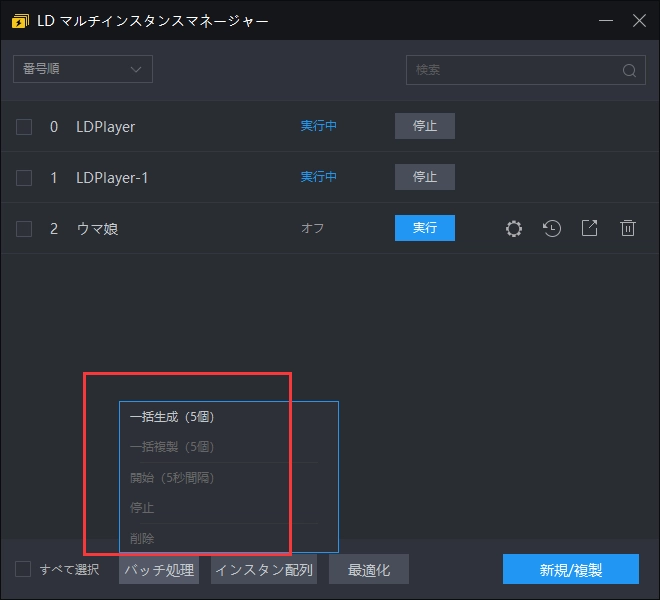Close the LD manager window
This screenshot has width=660, height=600.
pyautogui.click(x=639, y=20)
